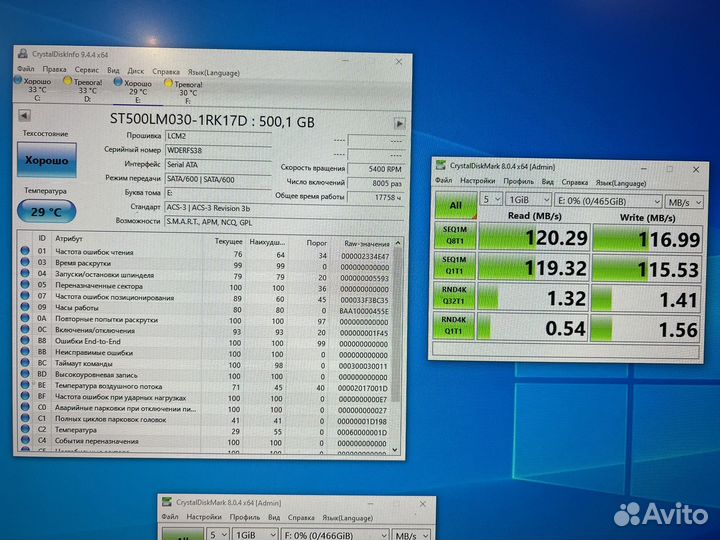720x540 pixels.
Task: Open Профиль menu in CrystalDiskMark
Action: pos(517,182)
